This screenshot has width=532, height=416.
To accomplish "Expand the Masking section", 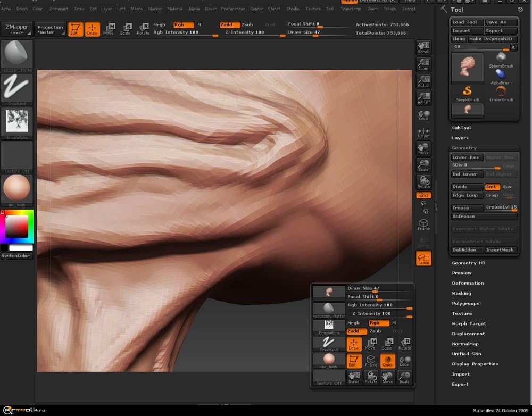I will click(x=461, y=293).
